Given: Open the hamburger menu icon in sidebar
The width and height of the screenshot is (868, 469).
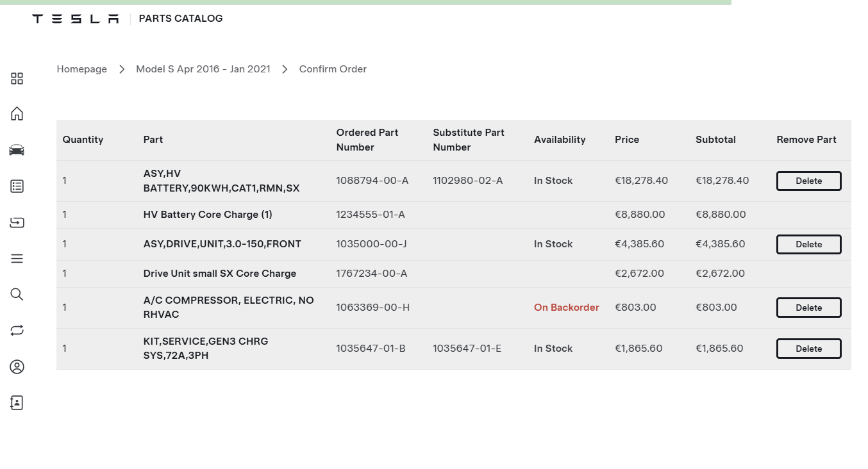Looking at the screenshot, I should coord(17,258).
